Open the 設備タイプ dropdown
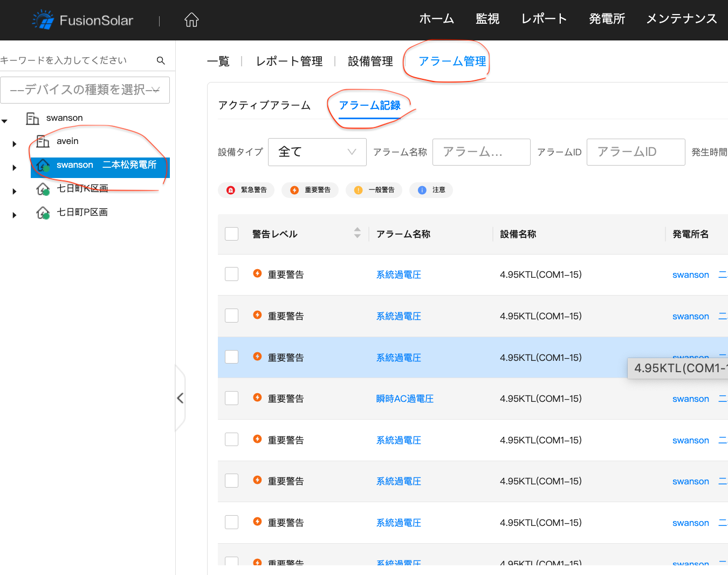The height and width of the screenshot is (575, 728). (x=317, y=152)
